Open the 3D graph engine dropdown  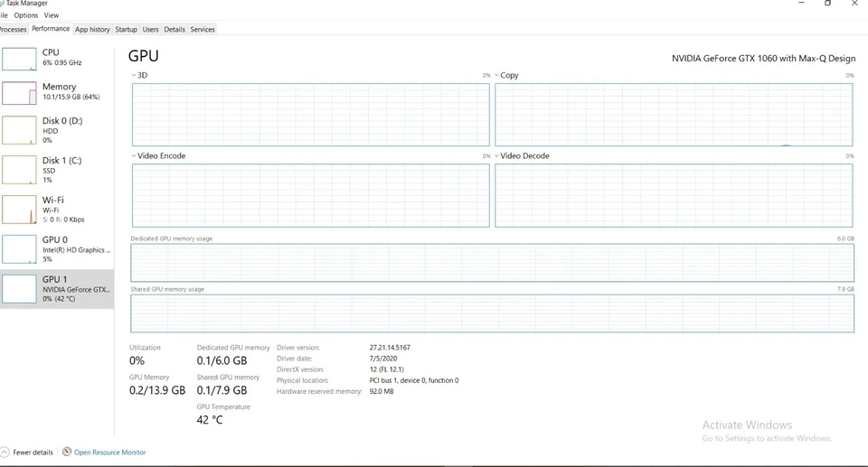134,76
